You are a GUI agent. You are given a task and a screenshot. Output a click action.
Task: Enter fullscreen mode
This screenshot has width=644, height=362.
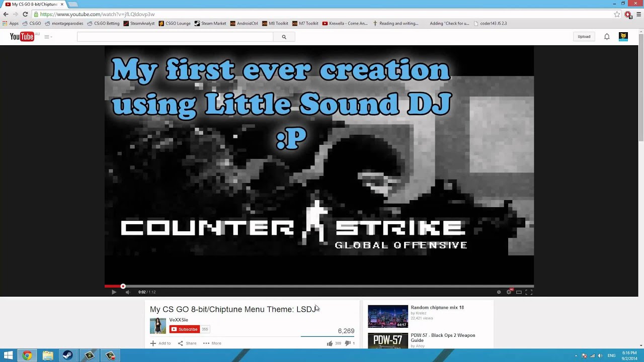(529, 292)
